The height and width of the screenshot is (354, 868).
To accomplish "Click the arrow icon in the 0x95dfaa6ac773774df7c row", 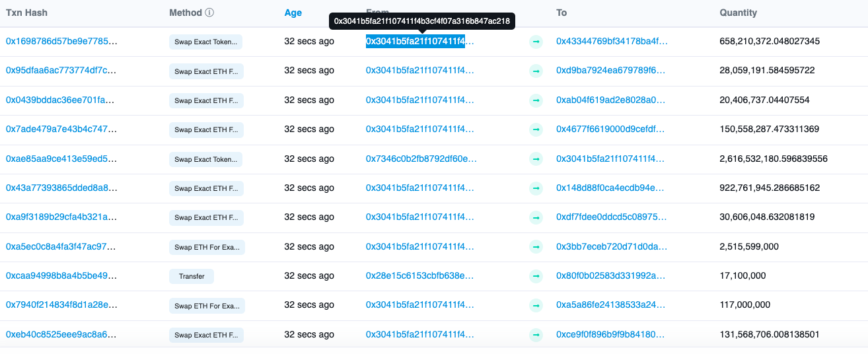I will click(x=536, y=71).
